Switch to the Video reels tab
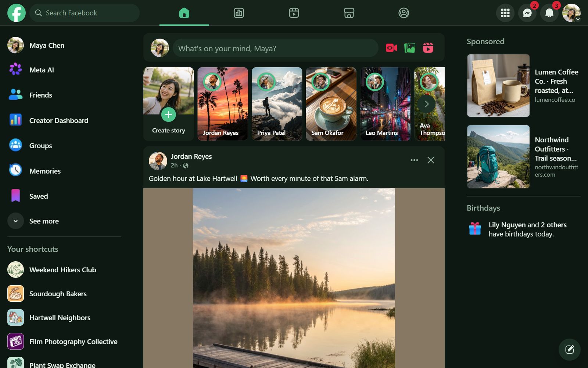This screenshot has height=368, width=588. point(294,13)
